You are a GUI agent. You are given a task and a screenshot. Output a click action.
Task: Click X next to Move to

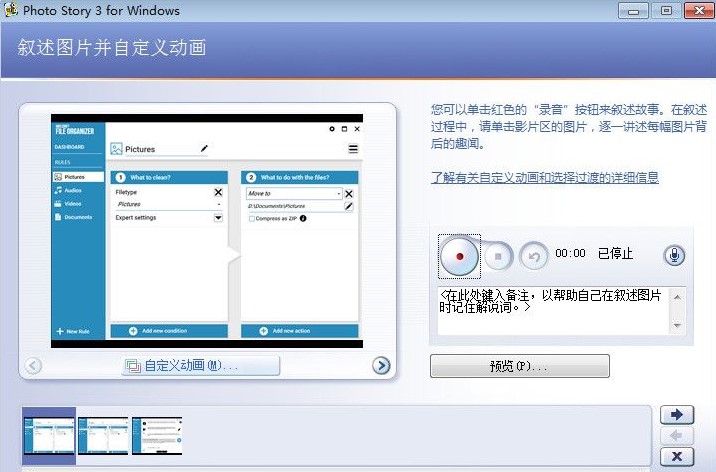pyautogui.click(x=349, y=194)
